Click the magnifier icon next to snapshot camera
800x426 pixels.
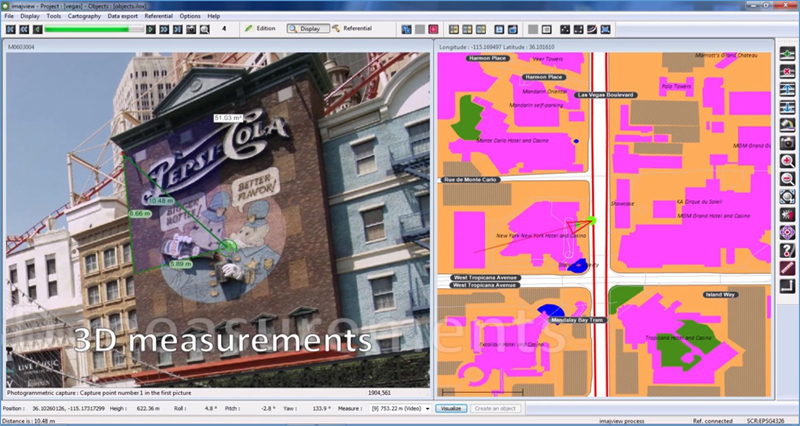[x=204, y=29]
